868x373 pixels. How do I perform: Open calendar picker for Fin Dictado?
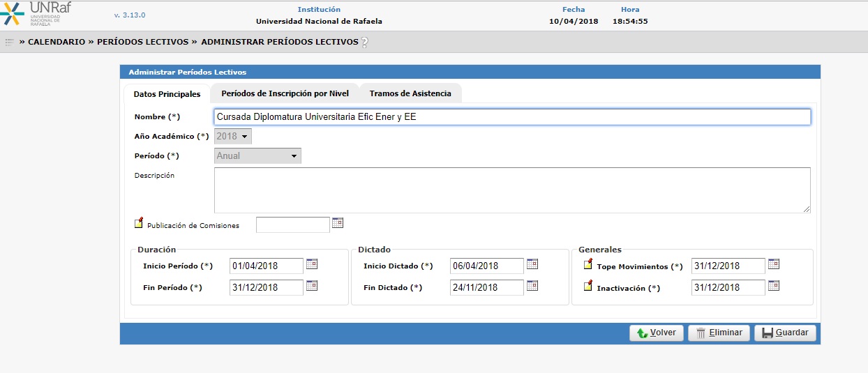pos(532,286)
